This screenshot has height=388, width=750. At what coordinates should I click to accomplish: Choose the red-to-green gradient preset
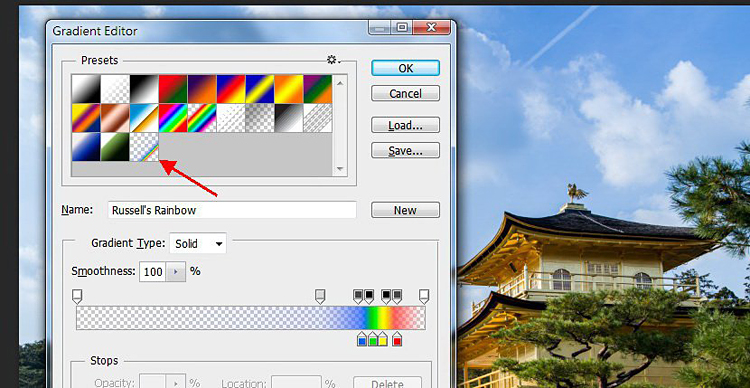point(173,89)
